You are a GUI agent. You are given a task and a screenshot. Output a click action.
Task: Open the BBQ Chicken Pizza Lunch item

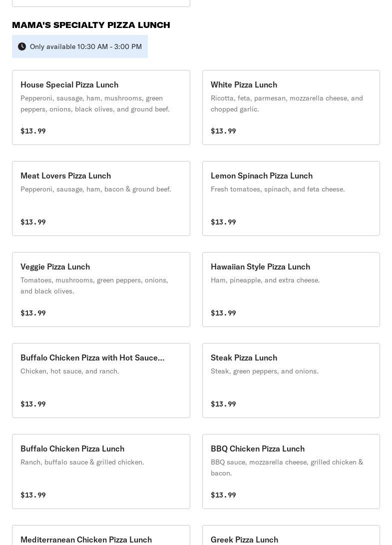[291, 471]
